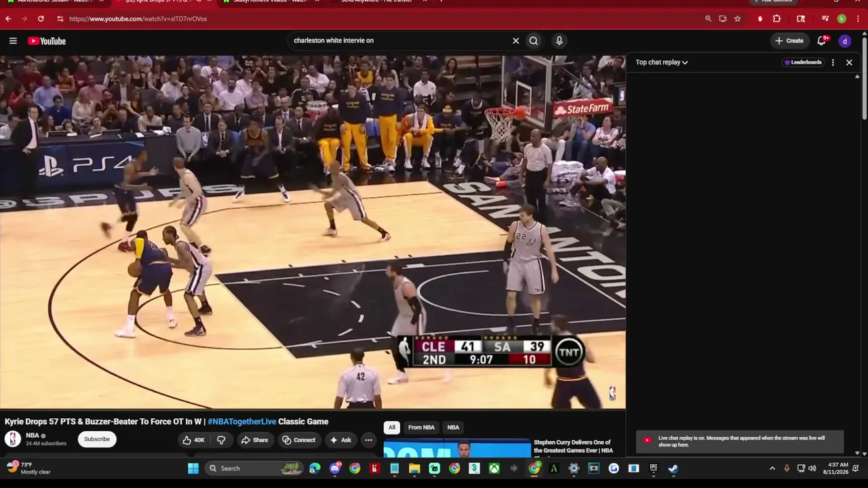Open the browser extensions puzzle icon

tap(776, 19)
